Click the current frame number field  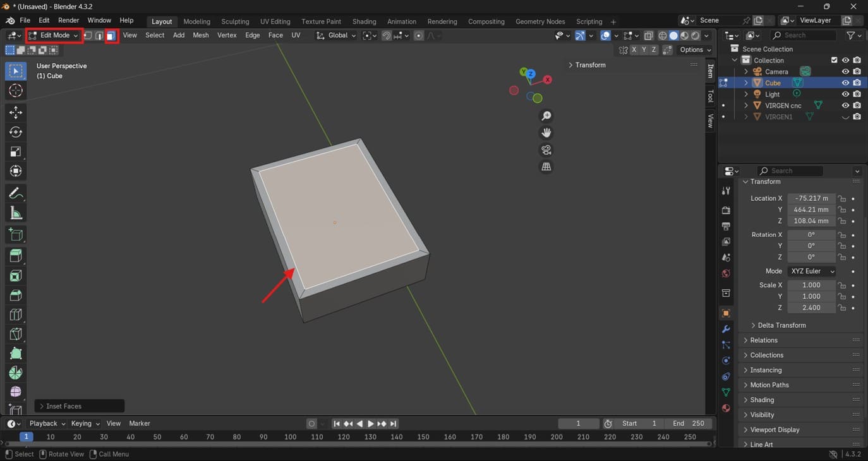pos(579,424)
